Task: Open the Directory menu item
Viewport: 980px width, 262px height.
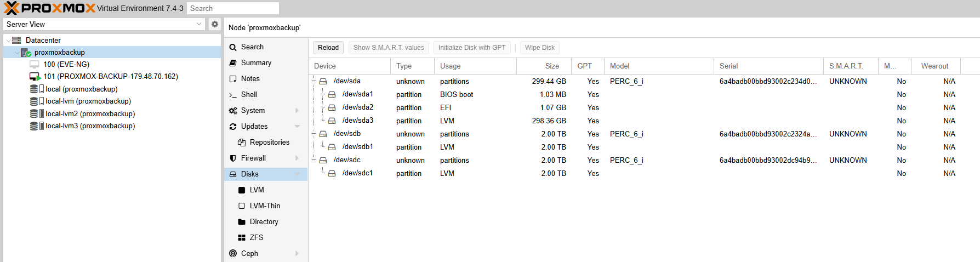Action: [x=266, y=222]
